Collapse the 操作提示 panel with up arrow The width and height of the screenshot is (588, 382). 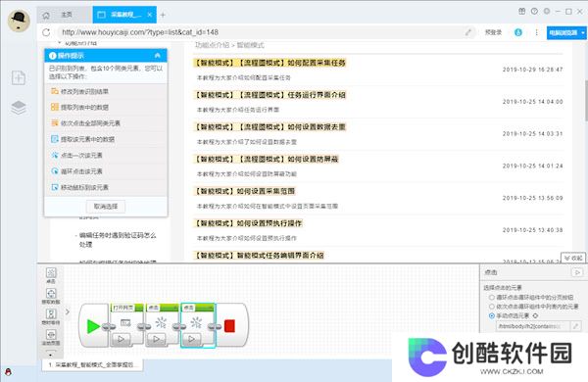[158, 56]
